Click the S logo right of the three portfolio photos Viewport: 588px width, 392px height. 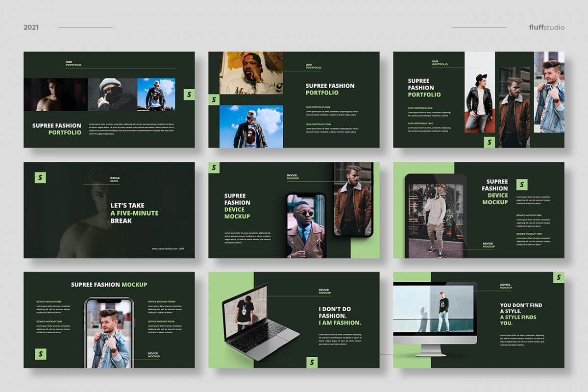click(189, 95)
